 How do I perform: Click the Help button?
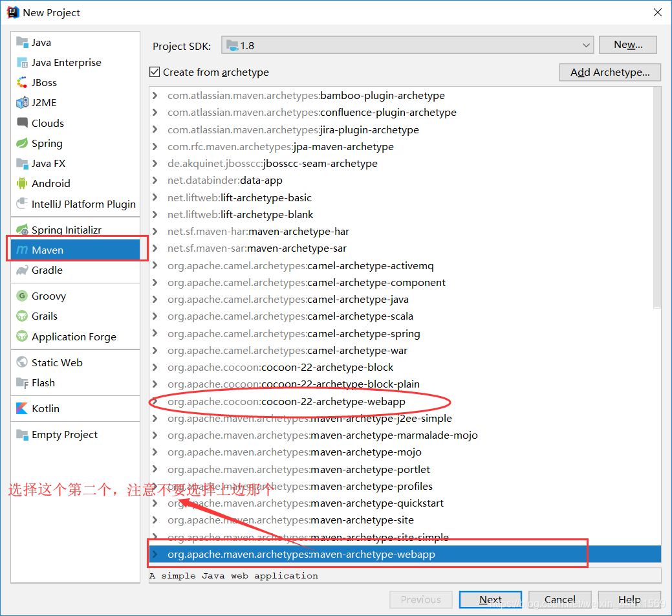(629, 599)
